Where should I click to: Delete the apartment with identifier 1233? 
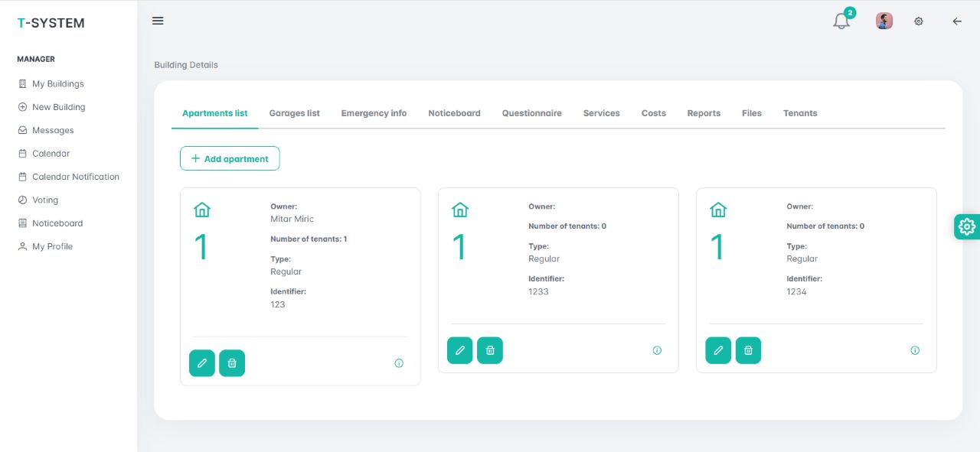pos(490,350)
